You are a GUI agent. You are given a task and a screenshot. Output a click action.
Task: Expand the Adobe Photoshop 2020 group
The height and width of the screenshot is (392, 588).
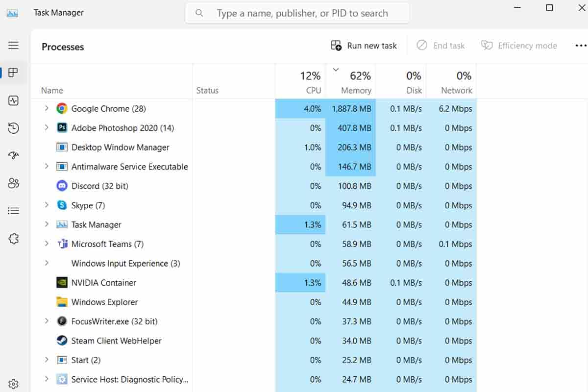[x=47, y=127]
